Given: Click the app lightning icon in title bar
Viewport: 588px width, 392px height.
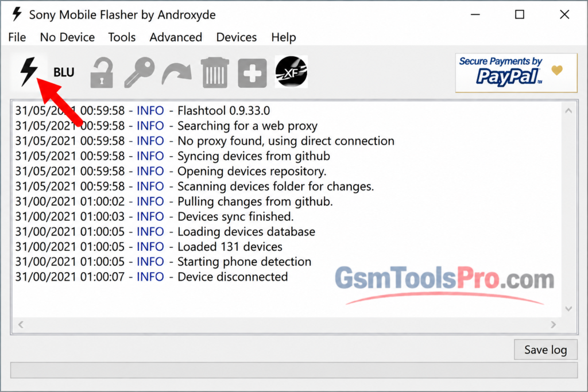Looking at the screenshot, I should pos(17,14).
